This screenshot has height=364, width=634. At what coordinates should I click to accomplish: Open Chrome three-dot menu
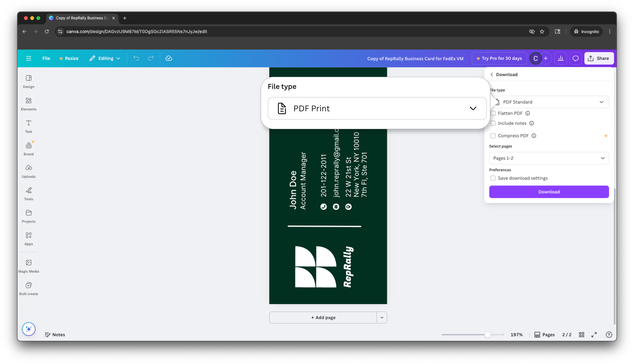610,31
